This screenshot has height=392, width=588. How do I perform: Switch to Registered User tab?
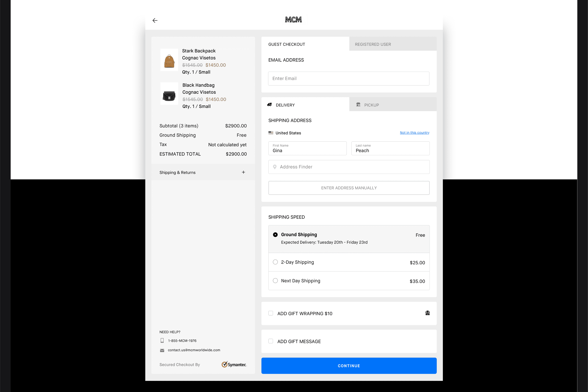pos(393,44)
